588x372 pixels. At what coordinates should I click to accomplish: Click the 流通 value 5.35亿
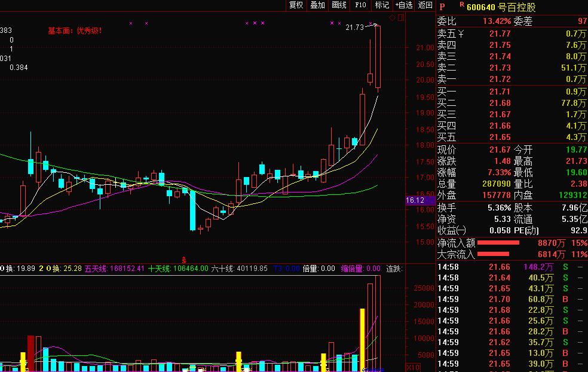pos(574,219)
